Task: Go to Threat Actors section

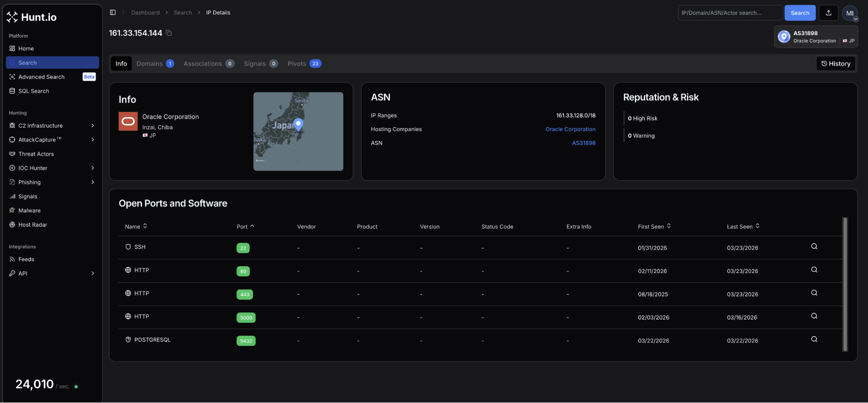Action: point(36,154)
